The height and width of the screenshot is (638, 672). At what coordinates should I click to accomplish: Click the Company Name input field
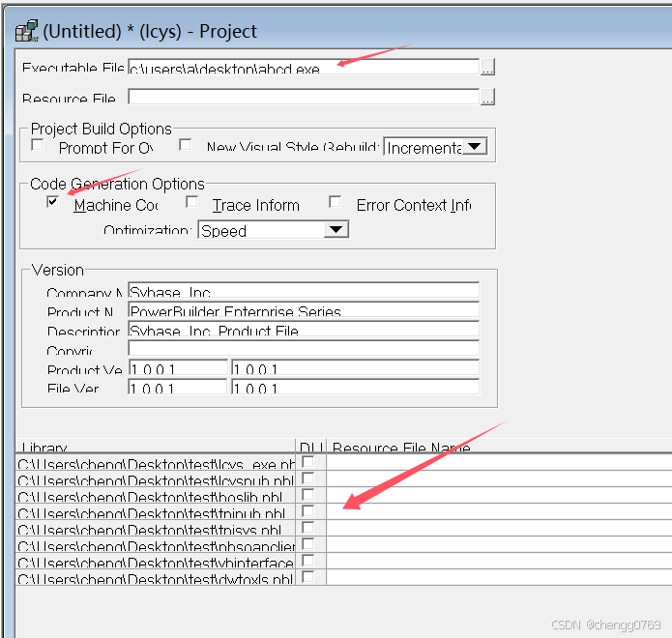click(303, 291)
